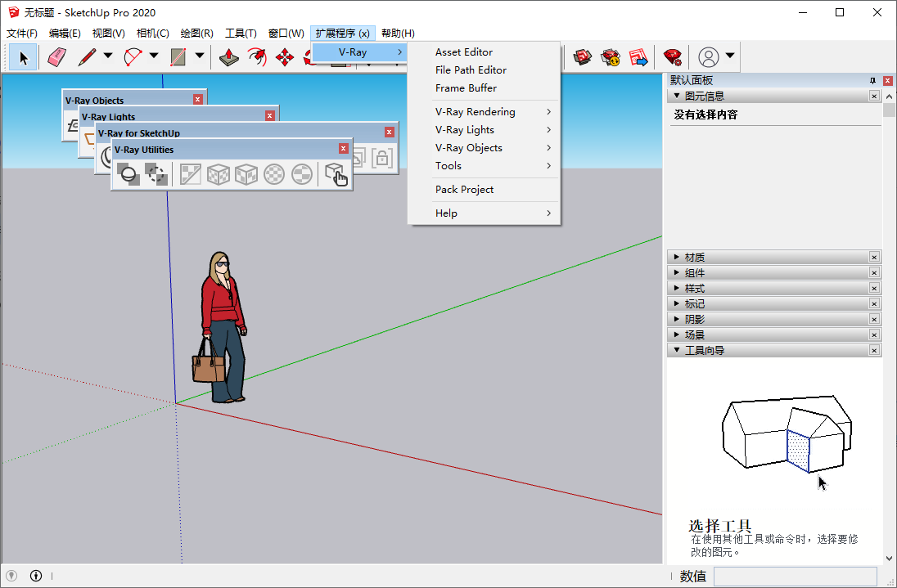Viewport: 897px width, 588px height.
Task: Collapse the 图元信息 section
Action: click(x=678, y=96)
